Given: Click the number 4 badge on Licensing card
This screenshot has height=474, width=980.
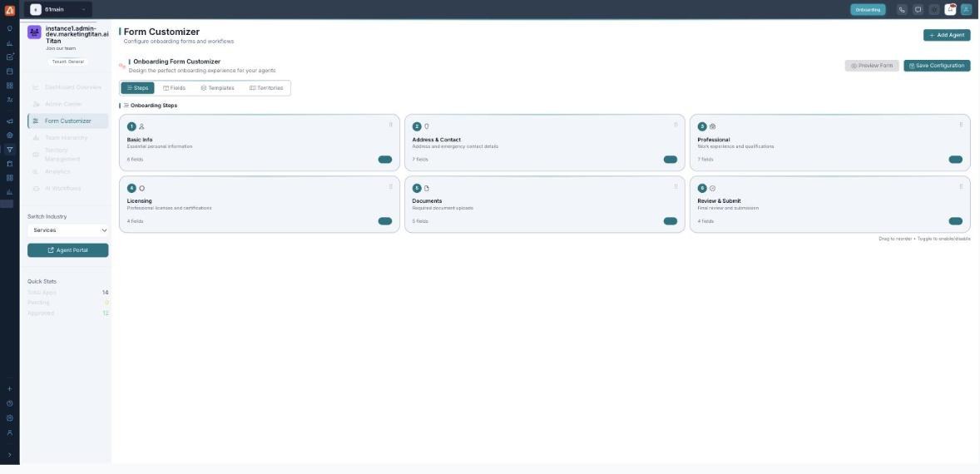Looking at the screenshot, I should click(131, 188).
